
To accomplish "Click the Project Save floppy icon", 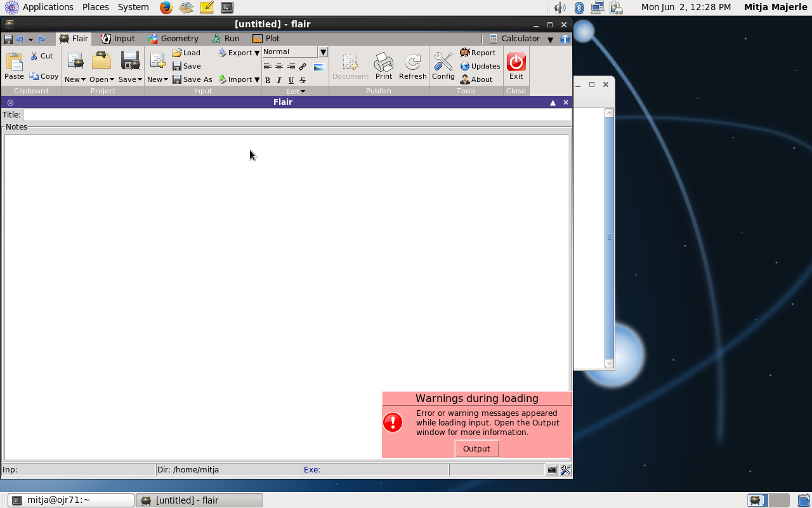I will point(130,61).
